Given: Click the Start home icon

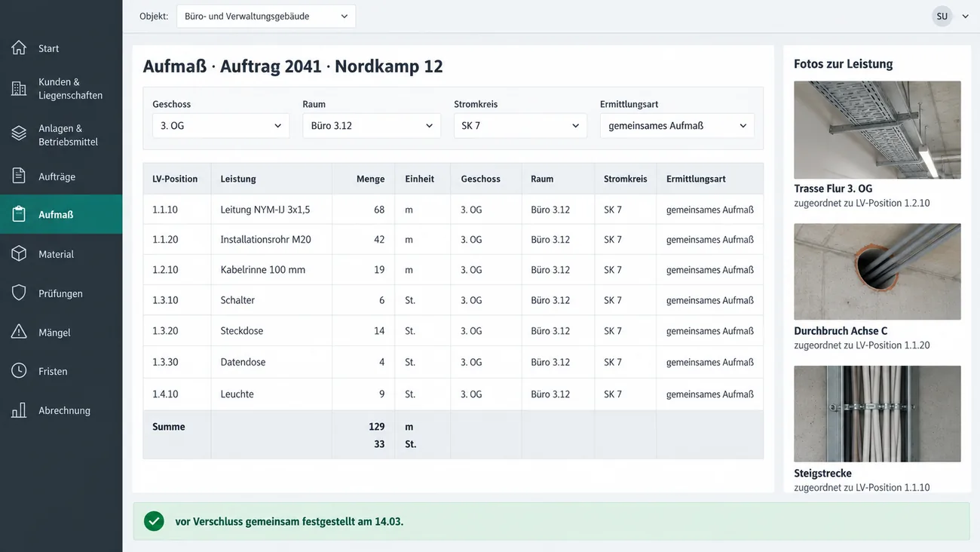Looking at the screenshot, I should pyautogui.click(x=19, y=48).
